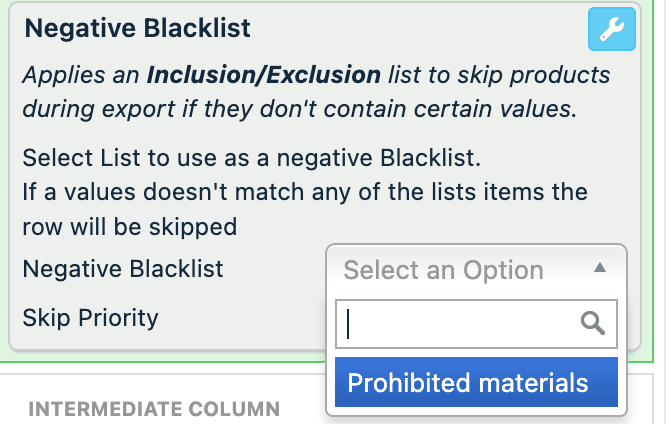Click the "Select an Option" placeholder text
The width and height of the screenshot is (666, 424).
[x=444, y=270]
